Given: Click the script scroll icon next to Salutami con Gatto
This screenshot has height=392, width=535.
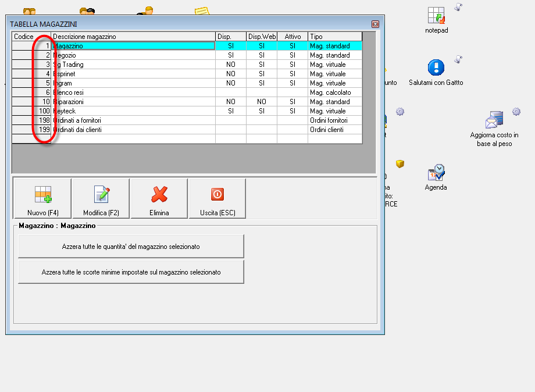Looking at the screenshot, I should [x=458, y=59].
